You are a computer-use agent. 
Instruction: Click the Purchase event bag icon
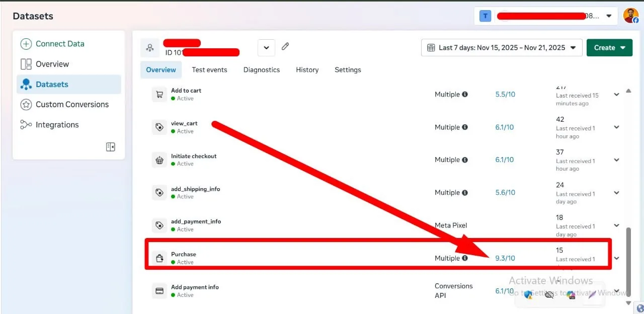point(159,258)
